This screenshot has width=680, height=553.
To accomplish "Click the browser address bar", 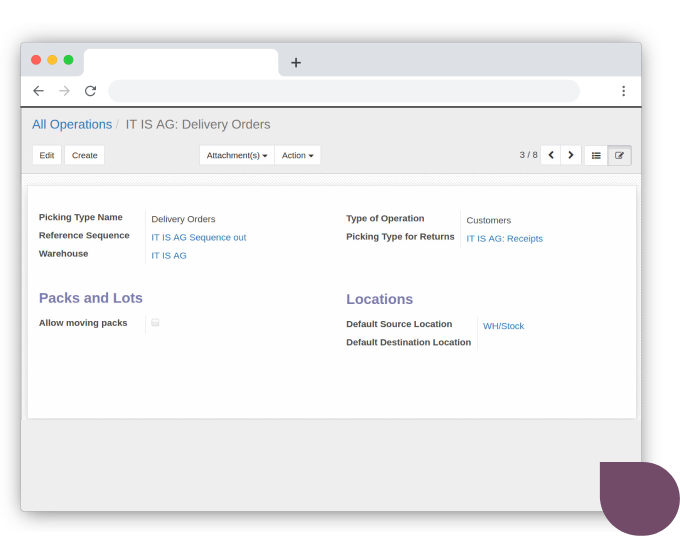I will [x=343, y=91].
